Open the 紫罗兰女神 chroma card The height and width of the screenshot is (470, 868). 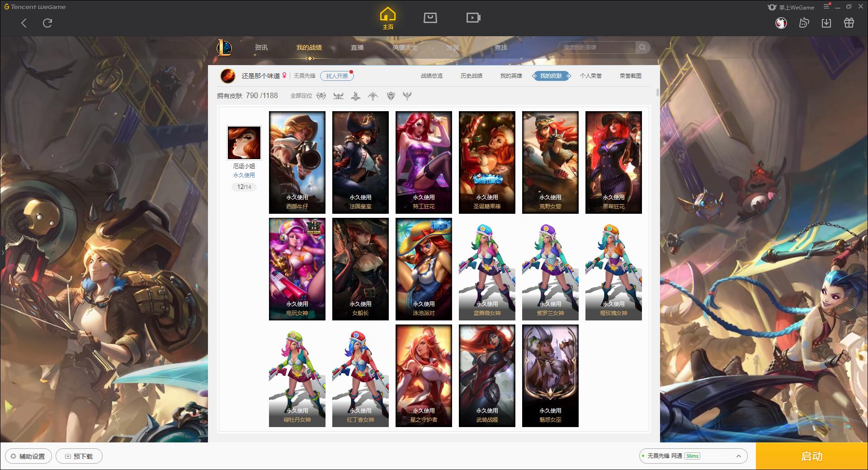click(550, 269)
